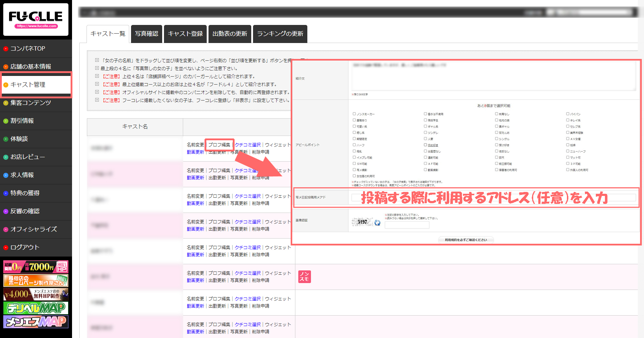This screenshot has width=644, height=338.
Task: Tick the キレイ系 checkbox
Action: (568, 120)
